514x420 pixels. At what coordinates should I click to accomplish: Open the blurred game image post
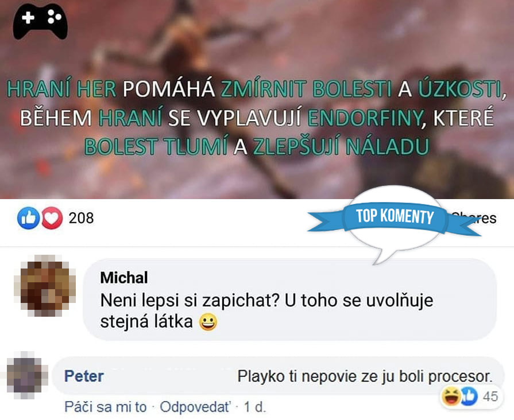coord(257,99)
